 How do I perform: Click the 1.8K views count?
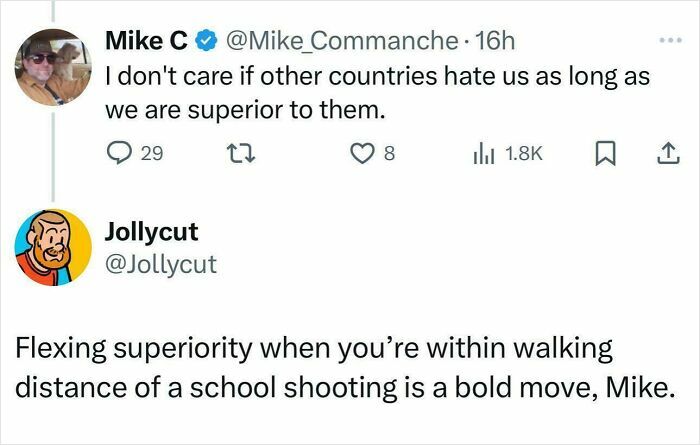tap(524, 154)
